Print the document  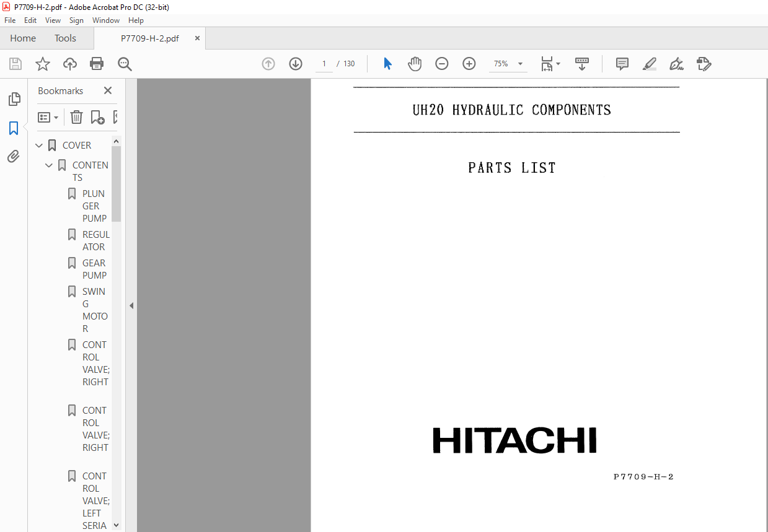click(x=97, y=64)
